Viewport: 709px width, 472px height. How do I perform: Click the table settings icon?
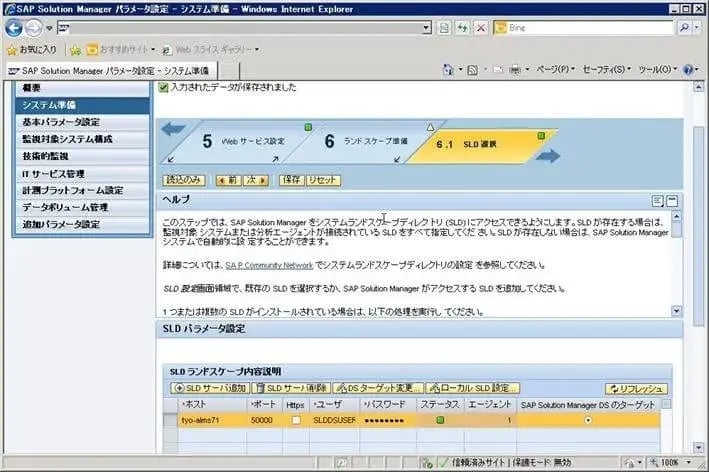pyautogui.click(x=666, y=405)
